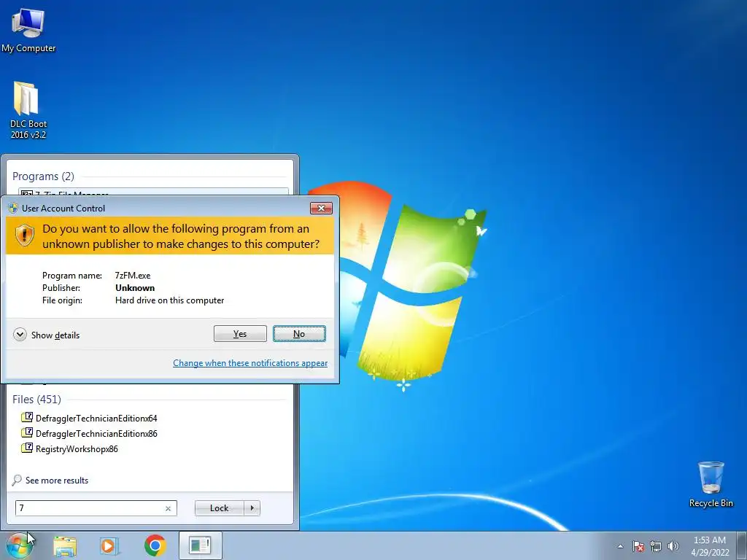The image size is (747, 560).
Task: Select the 7-Zip taskbar program icon
Action: pos(200,545)
